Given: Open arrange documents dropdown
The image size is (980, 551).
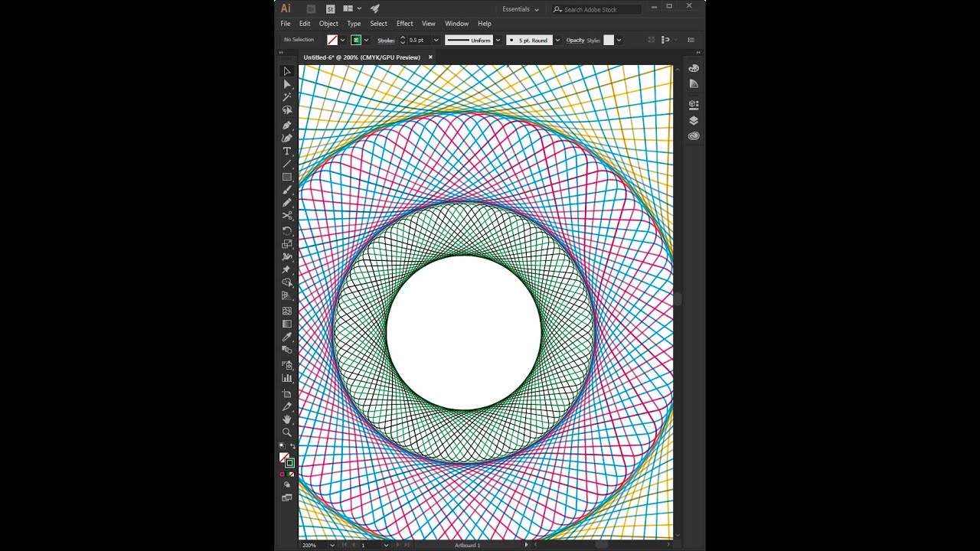Looking at the screenshot, I should click(x=352, y=9).
